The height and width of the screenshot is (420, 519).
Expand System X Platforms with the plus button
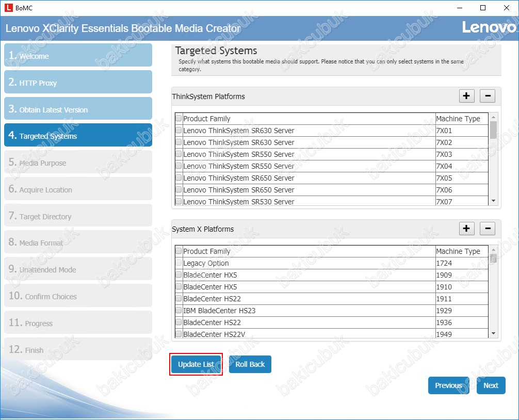[x=467, y=229]
